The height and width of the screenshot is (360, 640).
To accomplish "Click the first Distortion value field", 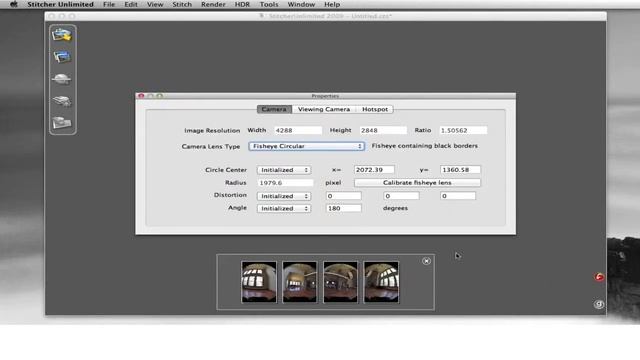I will click(x=343, y=196).
